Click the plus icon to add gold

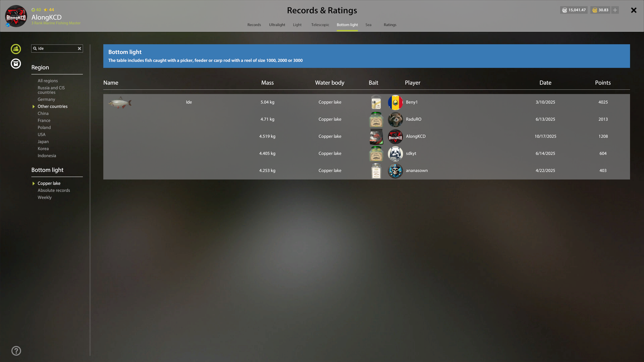[x=615, y=10]
